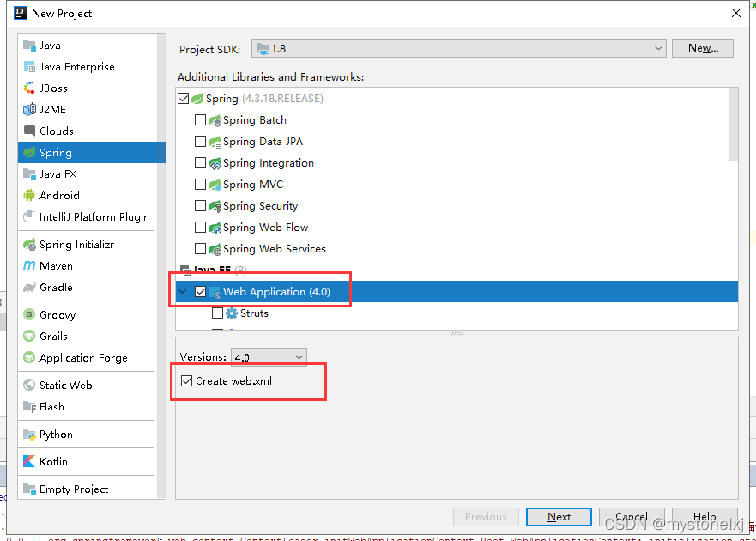Click the project types list scrollbar
This screenshot has height=541, width=756.
pos(161,266)
